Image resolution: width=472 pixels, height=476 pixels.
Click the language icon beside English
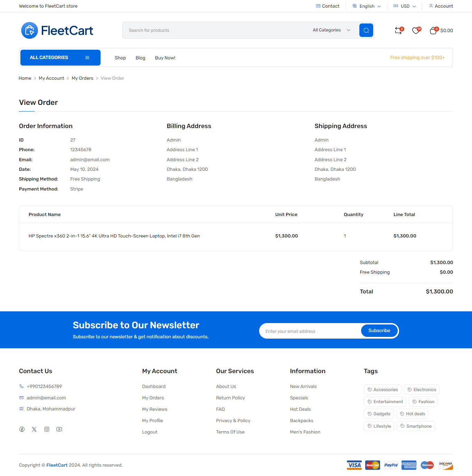coord(355,6)
